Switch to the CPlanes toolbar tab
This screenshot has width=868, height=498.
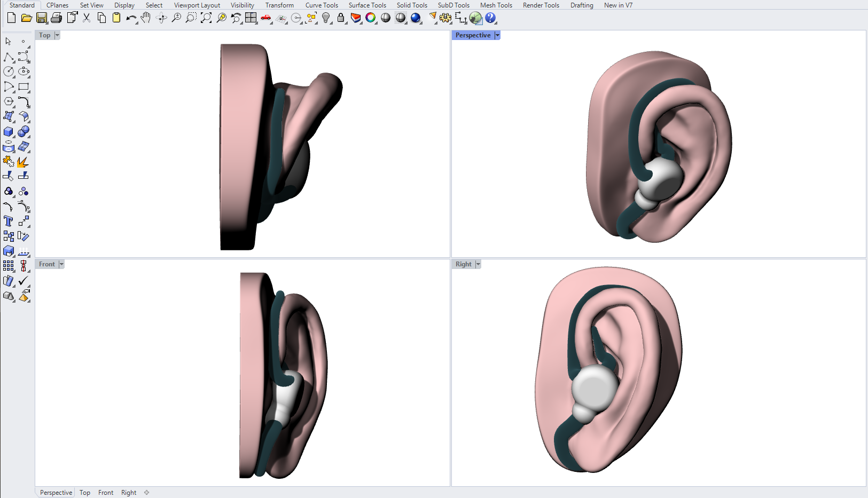coord(58,5)
